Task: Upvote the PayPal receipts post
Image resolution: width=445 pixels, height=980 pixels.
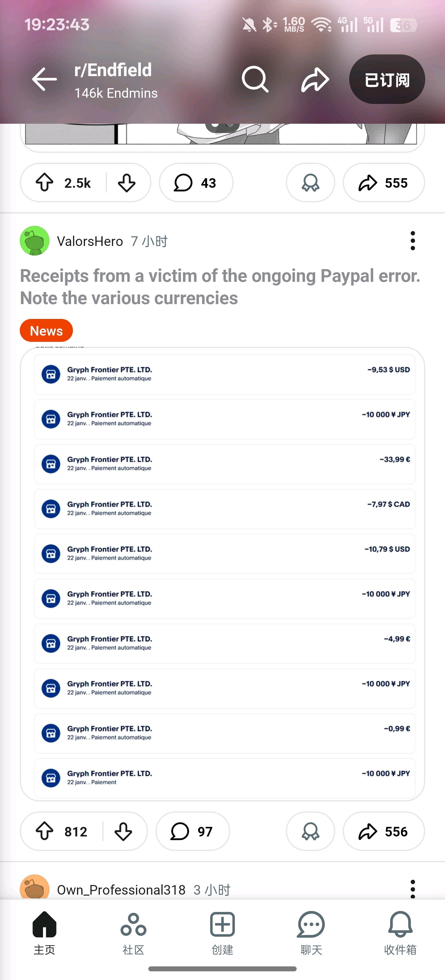Action: (45, 831)
